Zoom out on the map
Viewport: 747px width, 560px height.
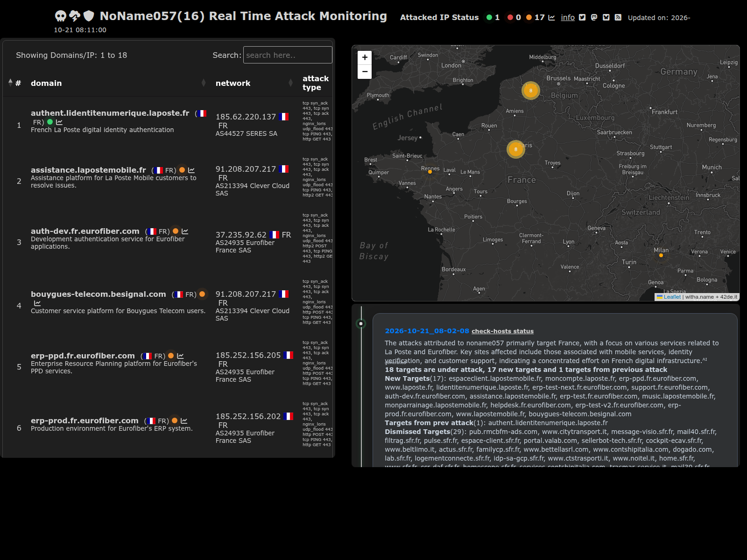[x=365, y=72]
